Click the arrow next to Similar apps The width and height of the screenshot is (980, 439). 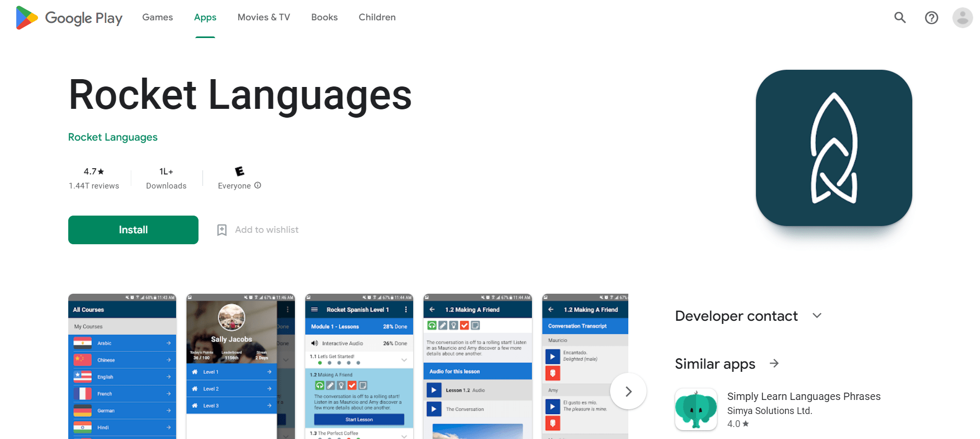tap(774, 363)
